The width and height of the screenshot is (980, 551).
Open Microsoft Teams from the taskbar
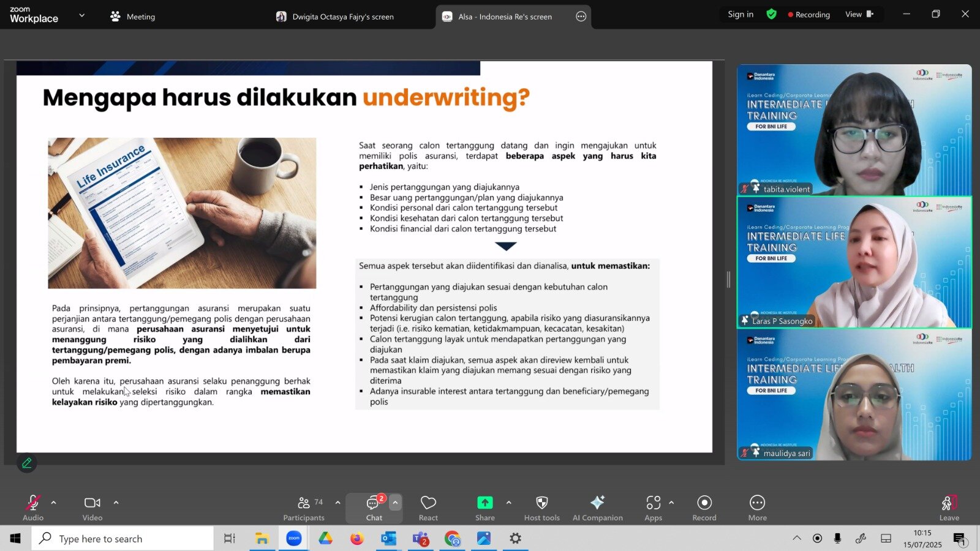[421, 538]
